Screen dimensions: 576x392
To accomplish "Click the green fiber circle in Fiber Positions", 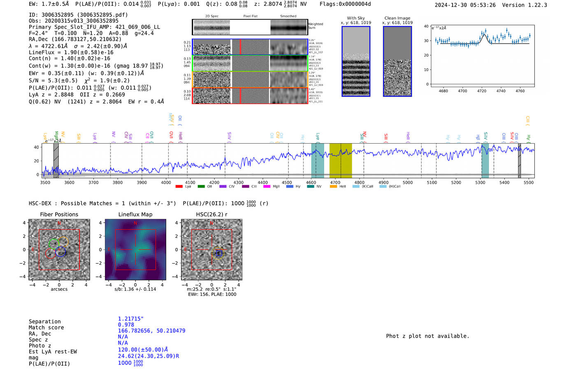I will [x=53, y=244].
